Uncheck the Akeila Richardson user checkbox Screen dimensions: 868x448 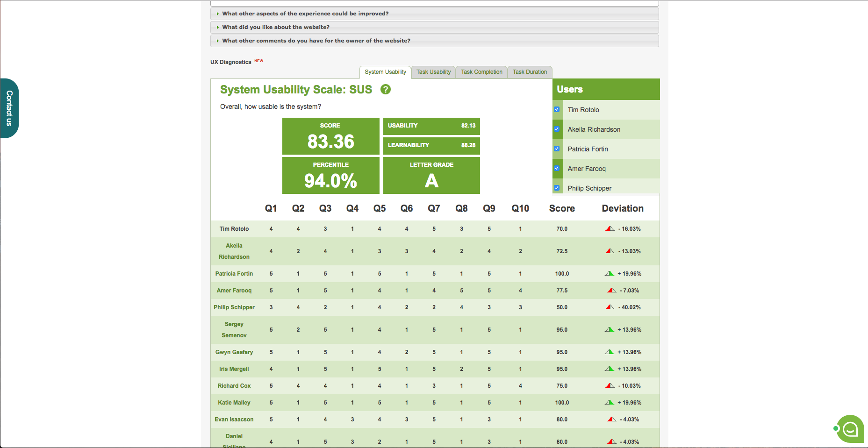[557, 129]
